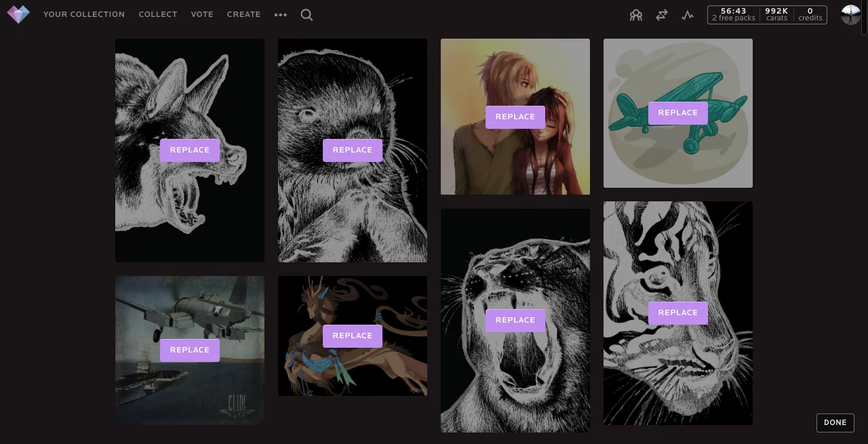Click the diamond logo home icon

[18, 14]
